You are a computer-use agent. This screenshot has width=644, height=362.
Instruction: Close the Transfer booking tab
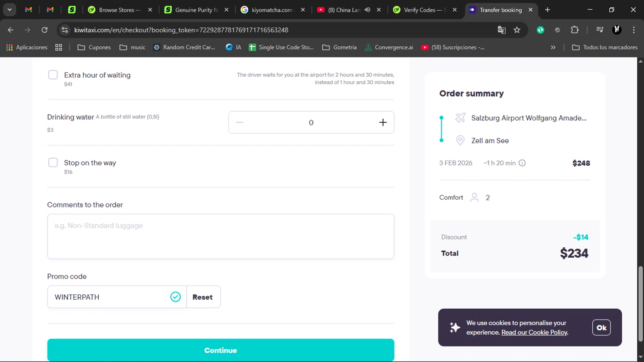coord(531,9)
